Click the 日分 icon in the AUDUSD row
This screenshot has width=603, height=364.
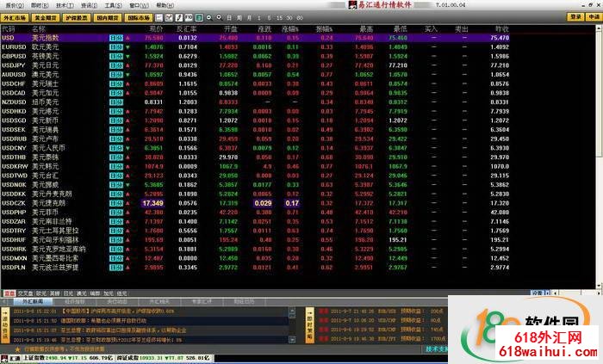[116, 75]
